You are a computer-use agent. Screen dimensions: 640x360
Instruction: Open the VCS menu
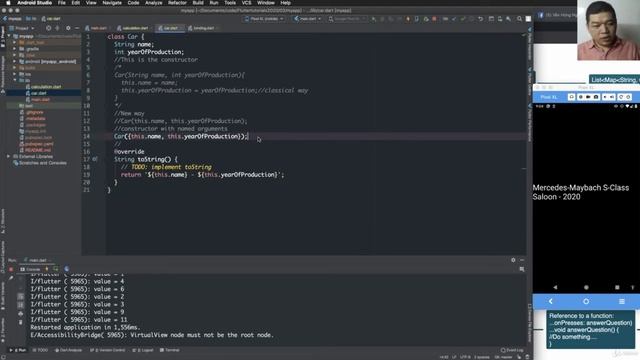pyautogui.click(x=247, y=3)
